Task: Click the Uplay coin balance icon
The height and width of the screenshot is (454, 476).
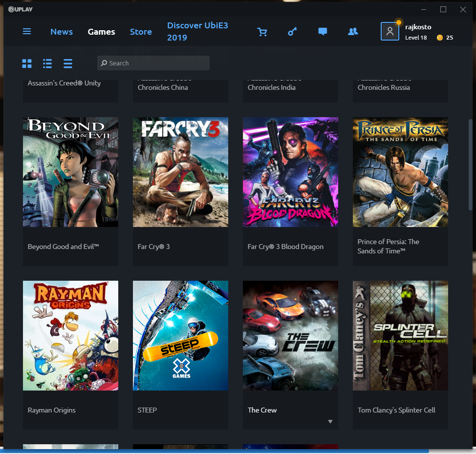Action: pos(440,38)
